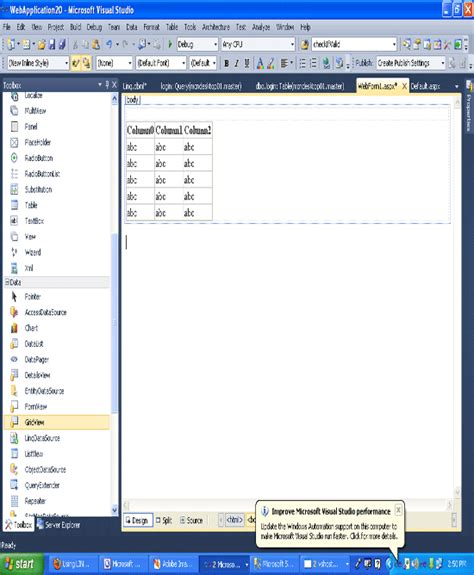
Task: Open the find combo box dropdown
Action: pyautogui.click(x=394, y=44)
